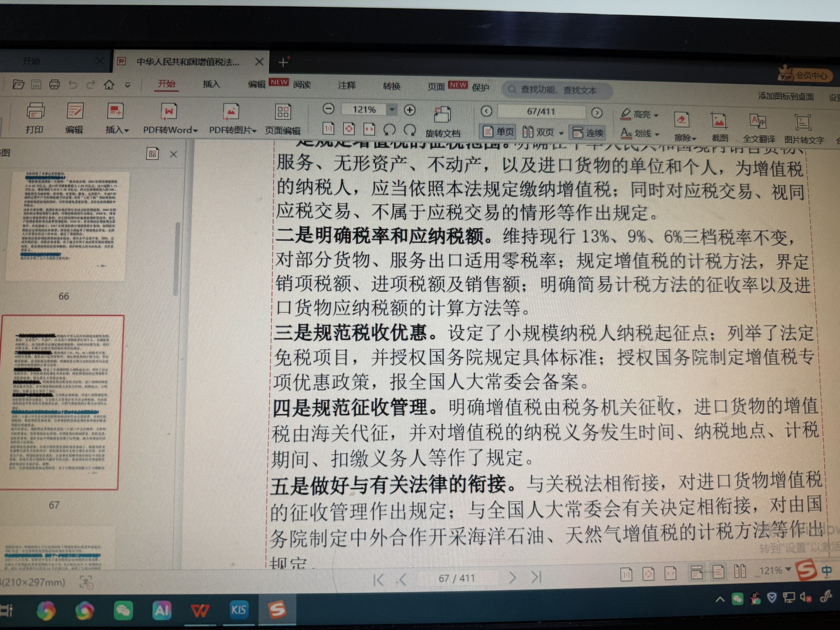The width and height of the screenshot is (840, 630).
Task: Go to next page using ribbon arrow
Action: point(596,113)
